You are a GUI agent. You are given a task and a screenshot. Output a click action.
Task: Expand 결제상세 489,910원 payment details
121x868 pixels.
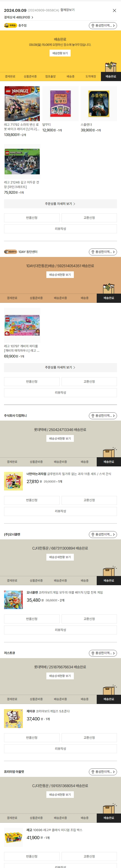pyautogui.click(x=19, y=17)
